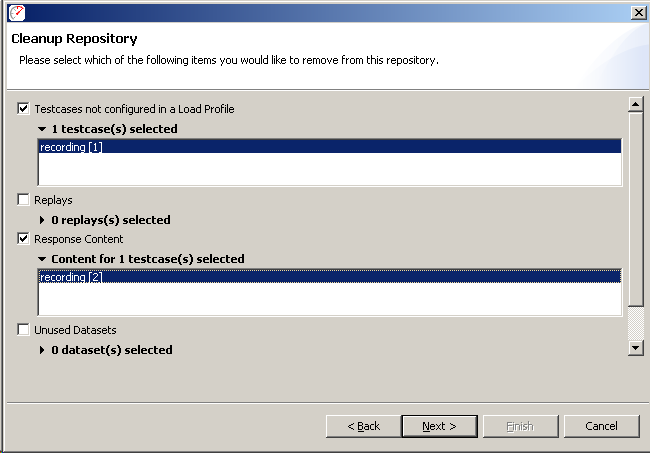Enable the Replays checkbox

click(23, 200)
